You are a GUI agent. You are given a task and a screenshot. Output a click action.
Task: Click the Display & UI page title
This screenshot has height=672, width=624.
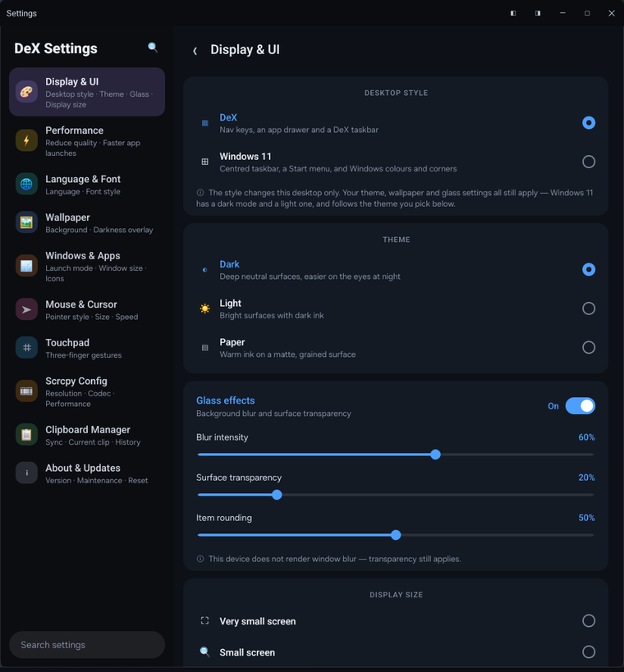pos(245,50)
